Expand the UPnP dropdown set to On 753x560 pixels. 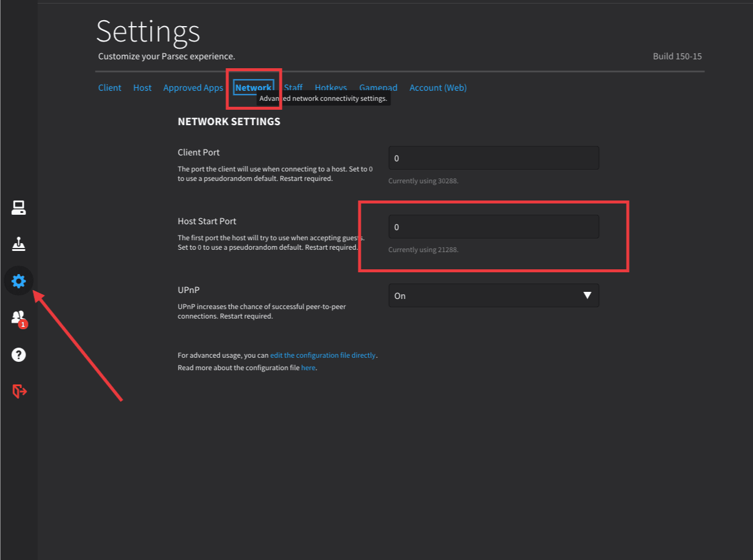pos(494,295)
